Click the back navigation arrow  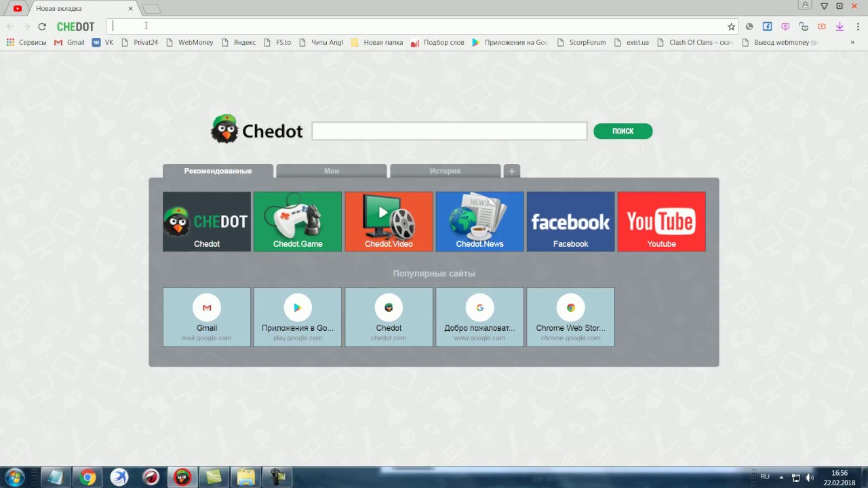pyautogui.click(x=10, y=26)
